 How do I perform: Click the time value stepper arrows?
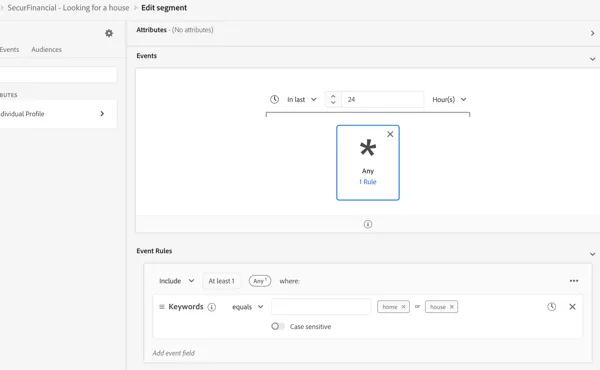[x=333, y=99]
